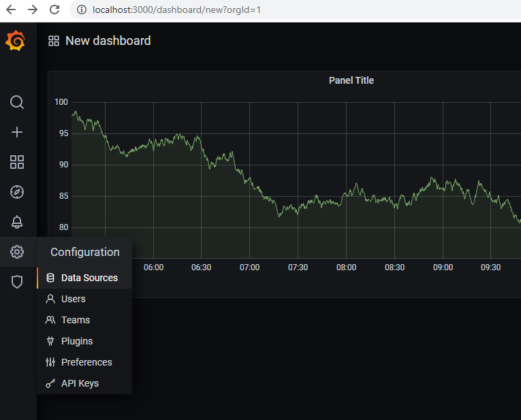The image size is (521, 420).
Task: Click the 07:30 x-axis time label
Action: 298,268
